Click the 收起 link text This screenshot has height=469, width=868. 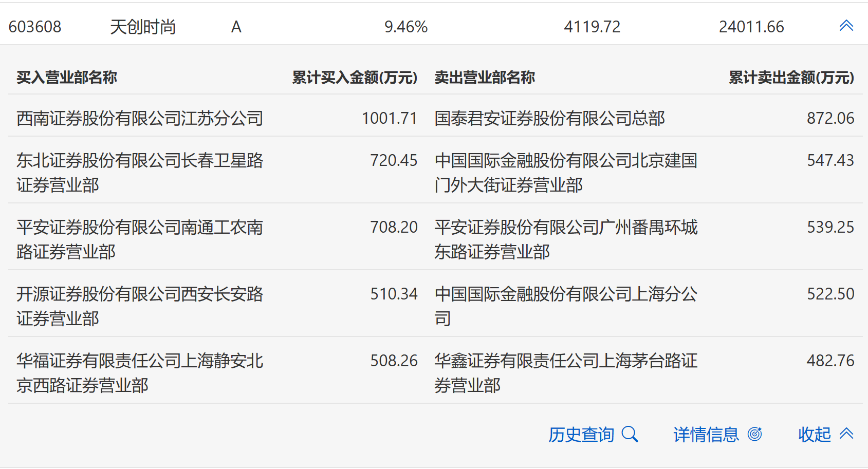click(x=815, y=435)
